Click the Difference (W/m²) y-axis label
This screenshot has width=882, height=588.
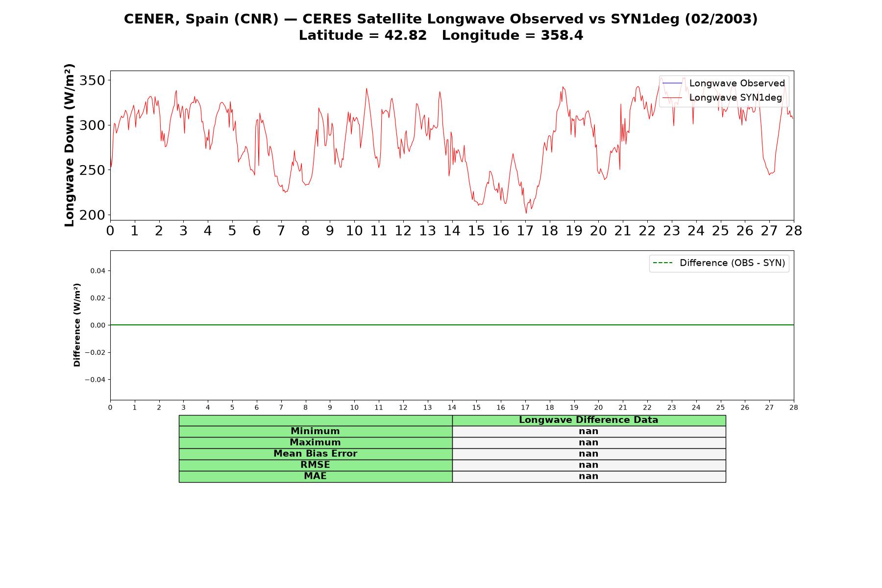point(77,325)
